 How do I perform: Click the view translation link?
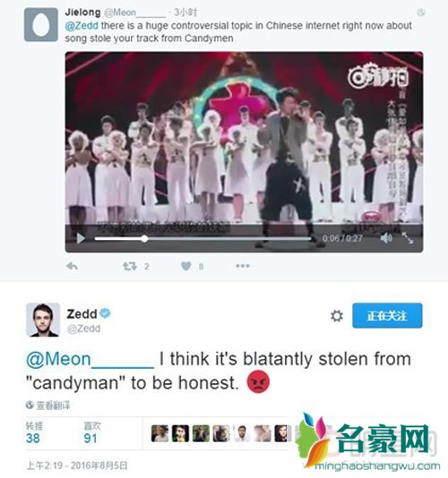click(48, 405)
